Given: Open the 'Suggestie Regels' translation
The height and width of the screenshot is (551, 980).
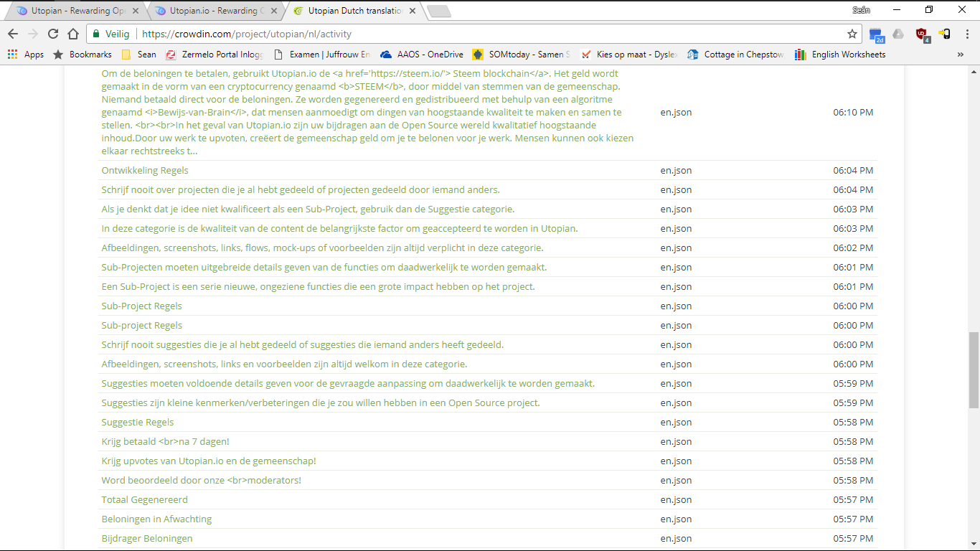Looking at the screenshot, I should 138,423.
